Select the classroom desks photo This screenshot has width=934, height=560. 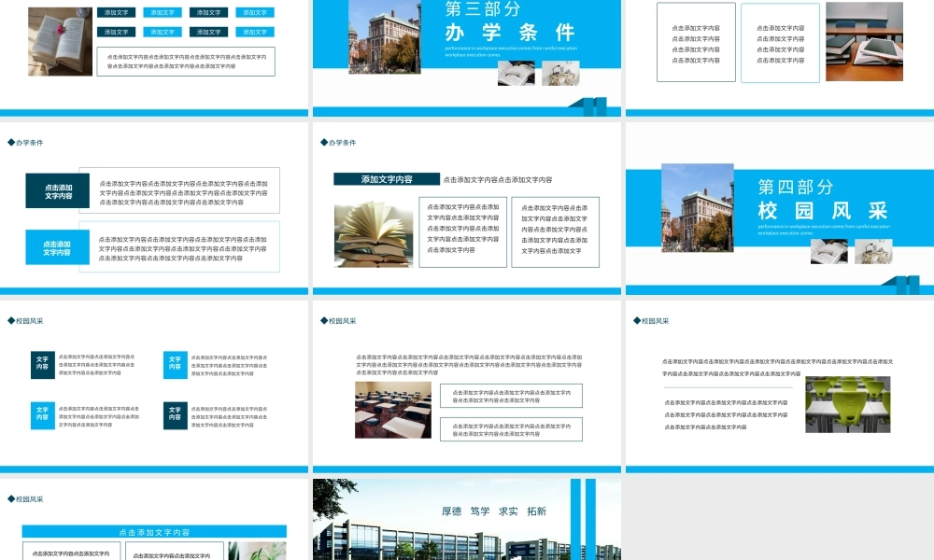pos(393,410)
